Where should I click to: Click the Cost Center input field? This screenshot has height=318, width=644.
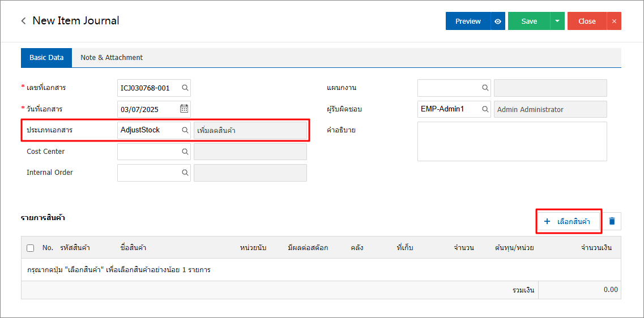pyautogui.click(x=148, y=152)
